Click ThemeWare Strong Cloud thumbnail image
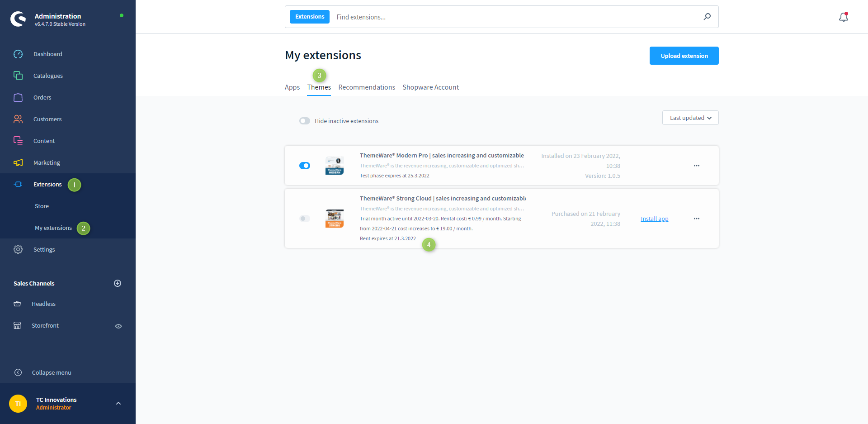Image resolution: width=868 pixels, height=424 pixels. pos(335,219)
